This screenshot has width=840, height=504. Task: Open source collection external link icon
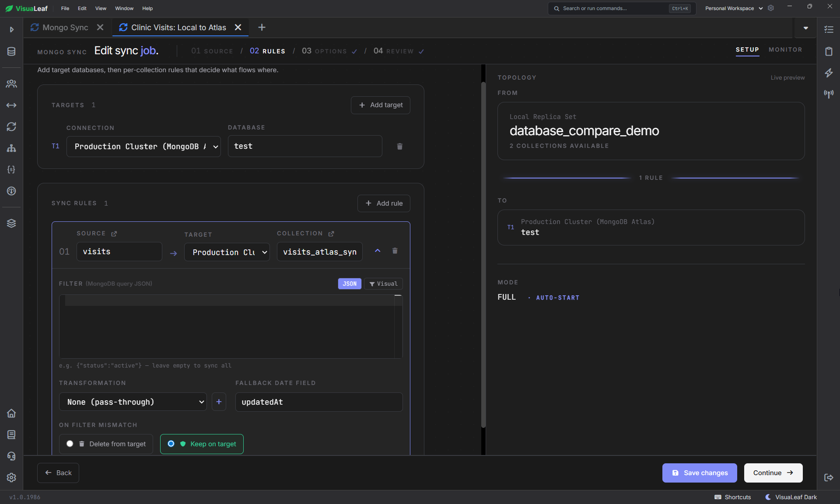pyautogui.click(x=114, y=234)
